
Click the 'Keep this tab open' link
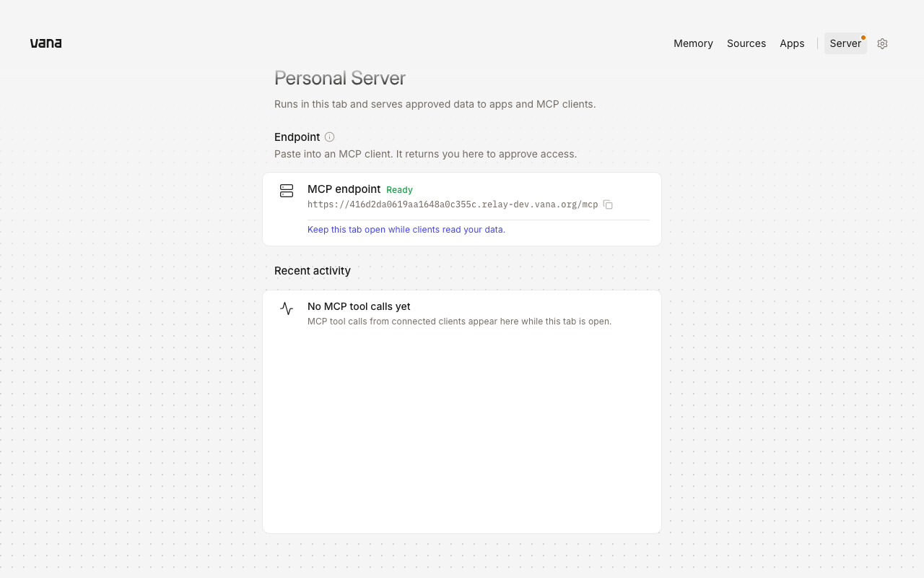coord(406,230)
